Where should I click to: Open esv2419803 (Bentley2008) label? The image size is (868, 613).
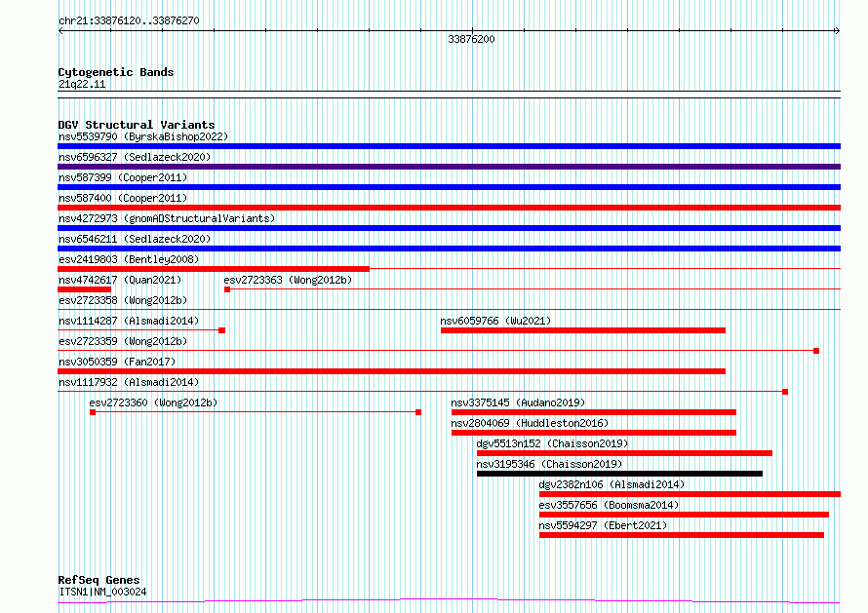[x=129, y=259]
